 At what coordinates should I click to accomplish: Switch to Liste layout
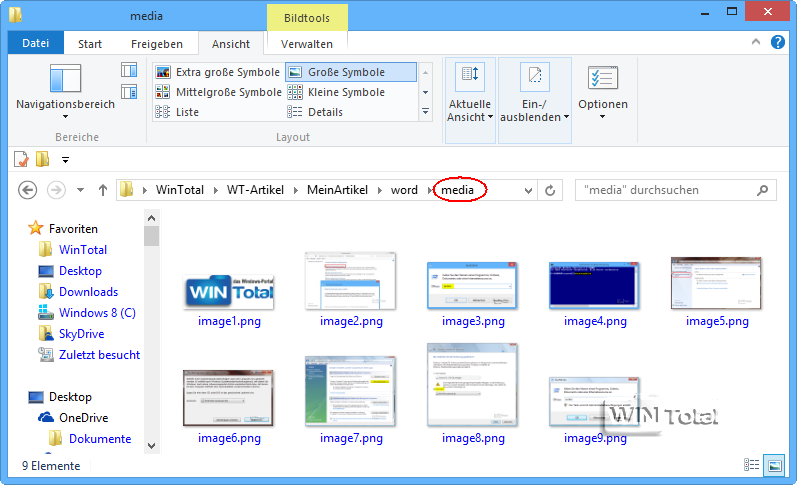tap(177, 112)
